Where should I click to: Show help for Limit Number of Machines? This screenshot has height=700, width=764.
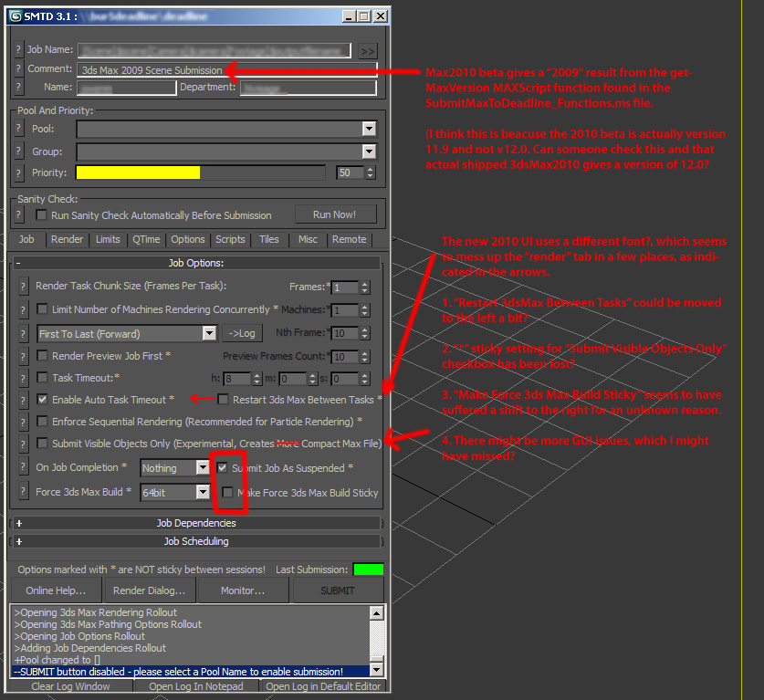tap(23, 309)
